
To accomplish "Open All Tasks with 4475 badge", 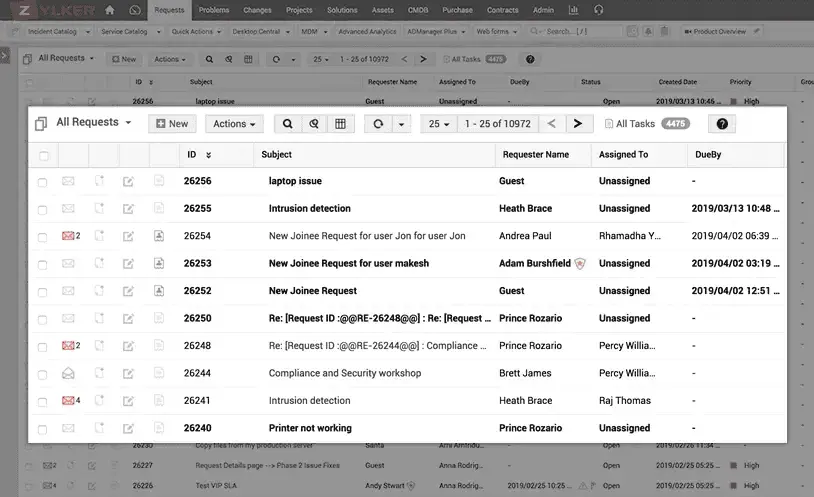I will click(647, 124).
